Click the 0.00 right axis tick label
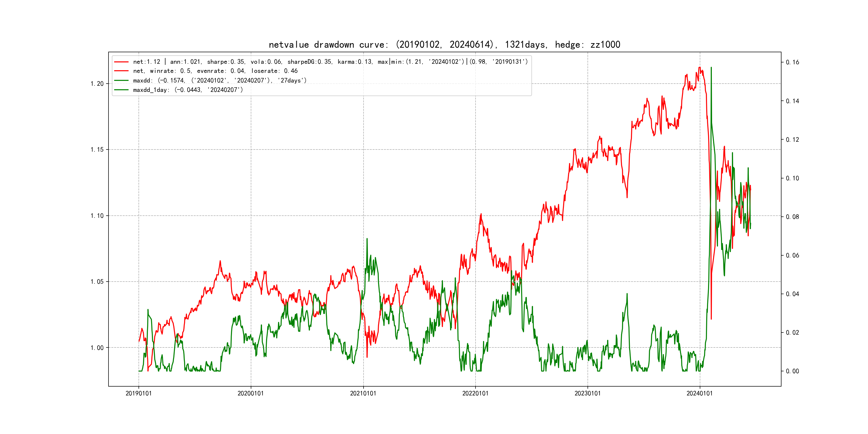Image resolution: width=868 pixels, height=434 pixels. (x=792, y=371)
